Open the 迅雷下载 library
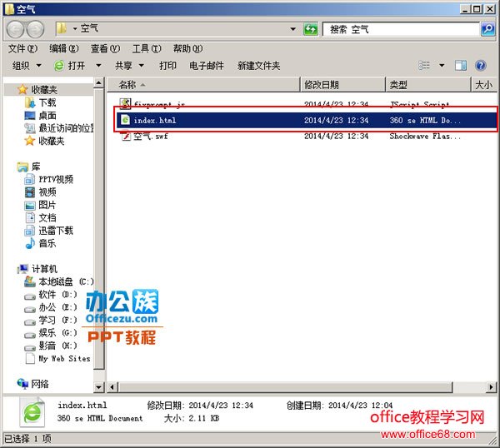Viewport: 500px width, 448px height. pyautogui.click(x=49, y=231)
